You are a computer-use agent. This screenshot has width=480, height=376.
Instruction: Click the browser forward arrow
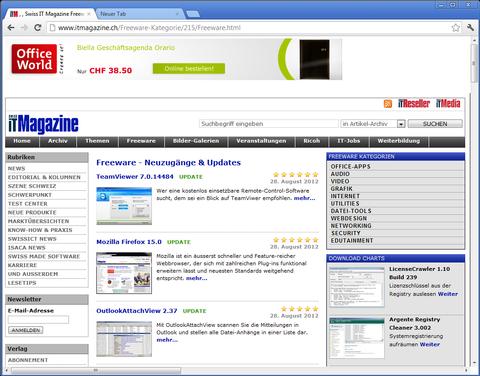tap(24, 28)
